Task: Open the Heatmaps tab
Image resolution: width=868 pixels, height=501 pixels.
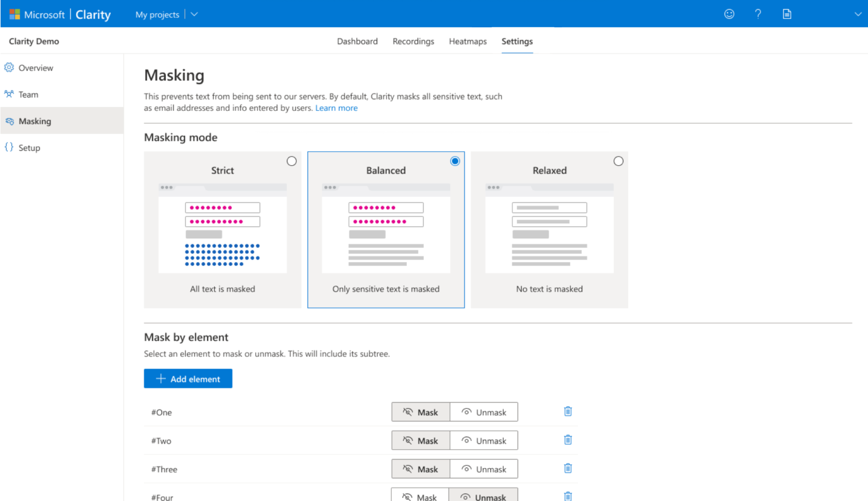Action: pyautogui.click(x=467, y=41)
